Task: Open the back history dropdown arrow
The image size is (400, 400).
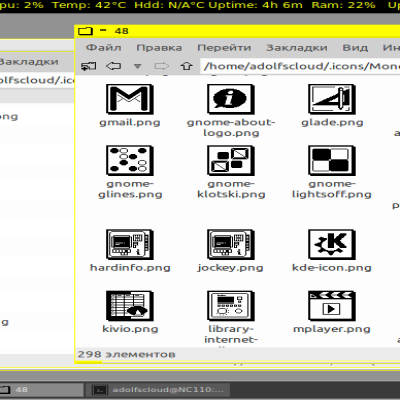Action: coord(137,66)
